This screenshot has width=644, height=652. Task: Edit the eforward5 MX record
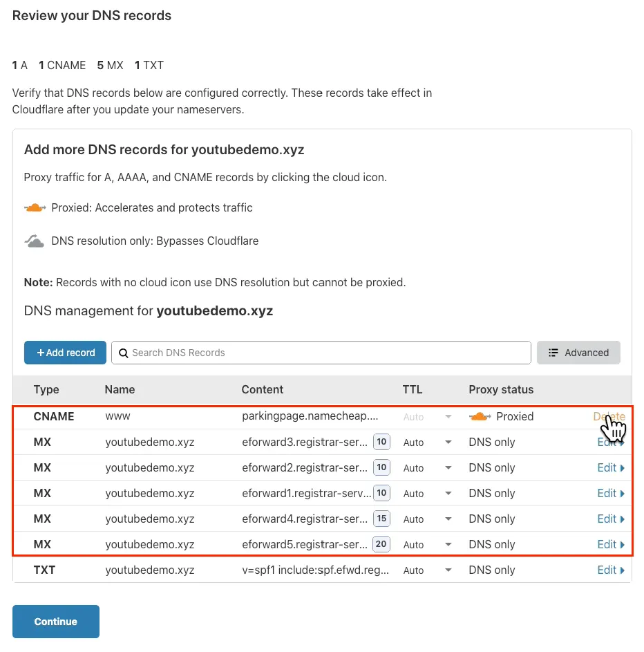(x=611, y=544)
